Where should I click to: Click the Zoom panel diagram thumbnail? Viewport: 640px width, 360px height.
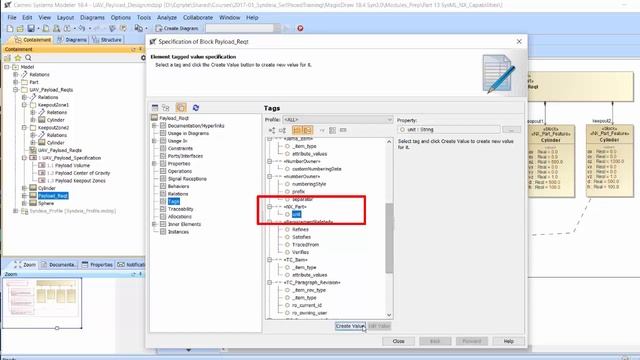pos(42,303)
